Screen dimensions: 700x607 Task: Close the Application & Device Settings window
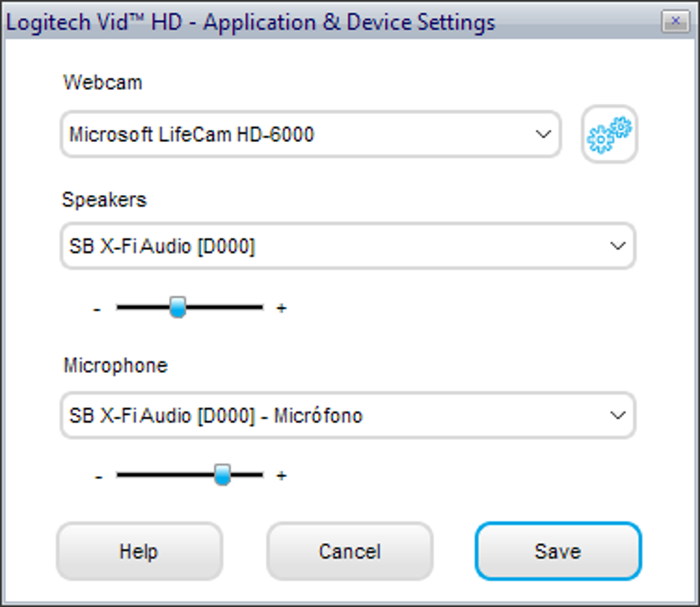point(675,21)
